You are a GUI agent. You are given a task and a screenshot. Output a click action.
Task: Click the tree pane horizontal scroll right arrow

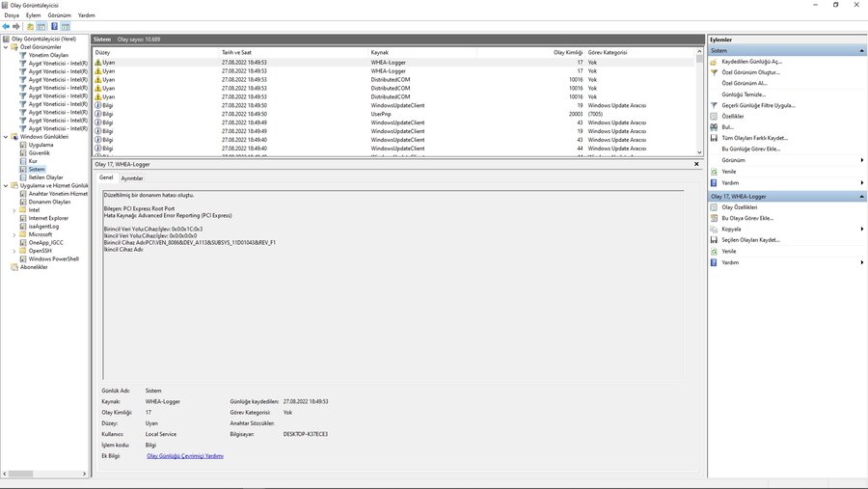(84, 474)
